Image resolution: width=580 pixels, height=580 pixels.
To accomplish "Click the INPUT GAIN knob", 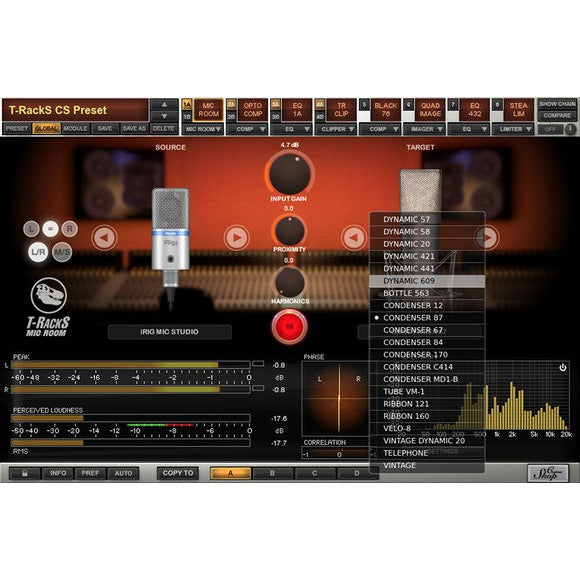I will coord(289,173).
